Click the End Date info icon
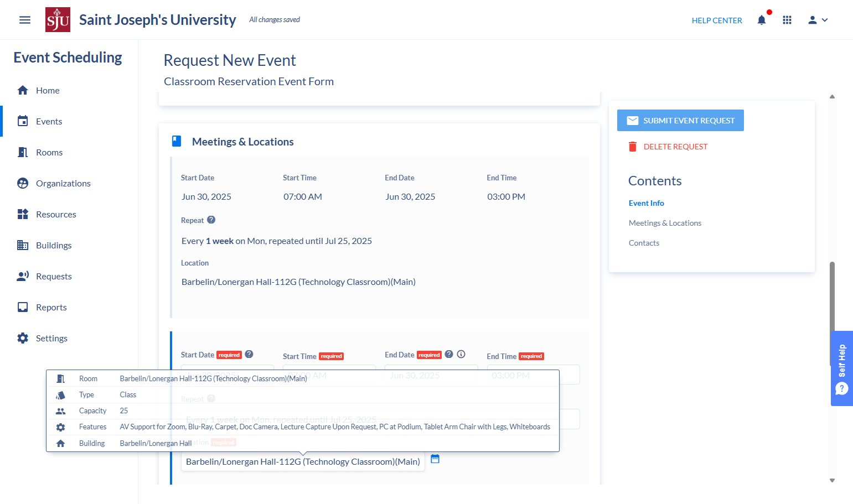The width and height of the screenshot is (853, 504). pyautogui.click(x=461, y=354)
